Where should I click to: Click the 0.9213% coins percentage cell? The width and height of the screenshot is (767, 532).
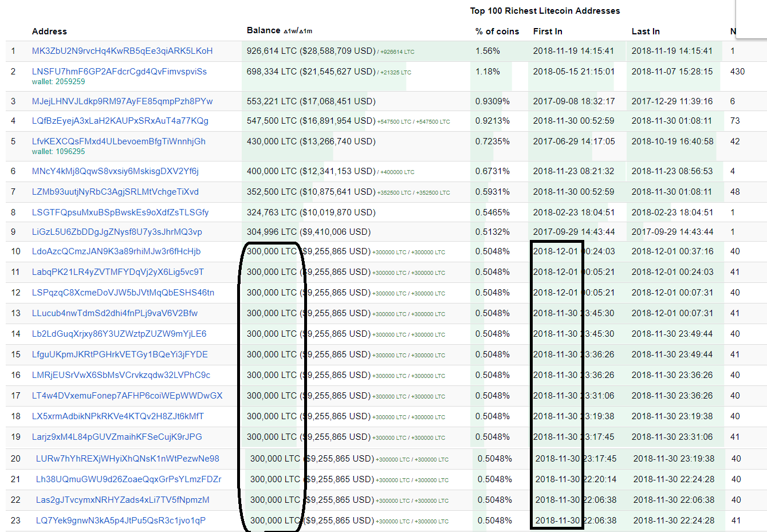(x=493, y=121)
